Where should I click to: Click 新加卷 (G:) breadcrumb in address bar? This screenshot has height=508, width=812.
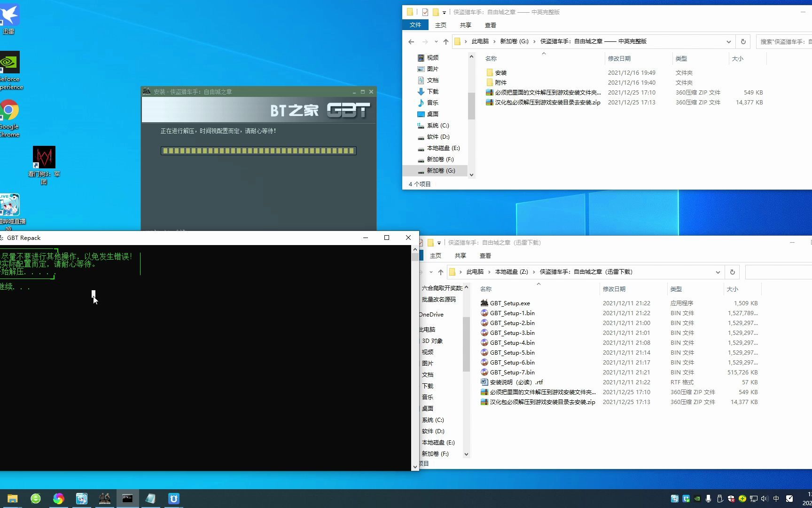pos(514,41)
